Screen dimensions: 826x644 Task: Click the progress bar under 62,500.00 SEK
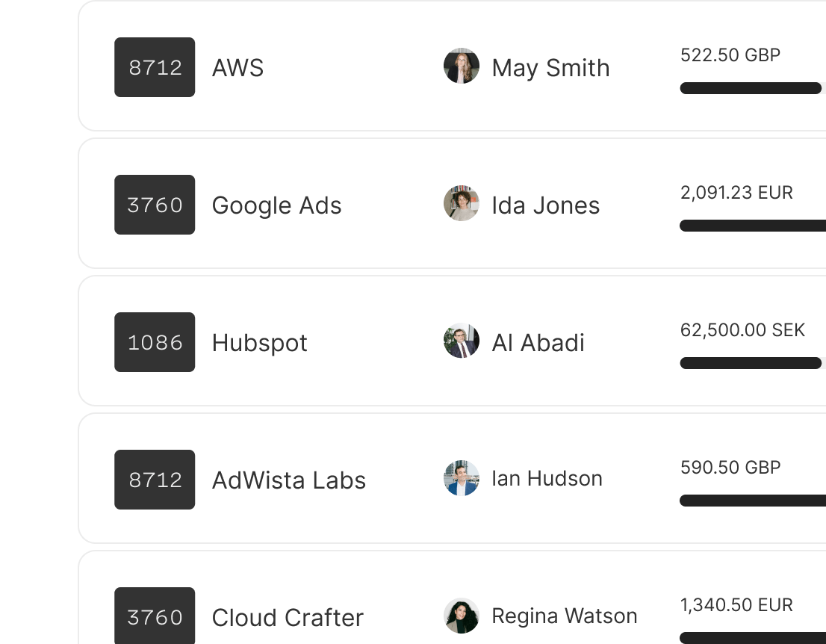pos(750,363)
